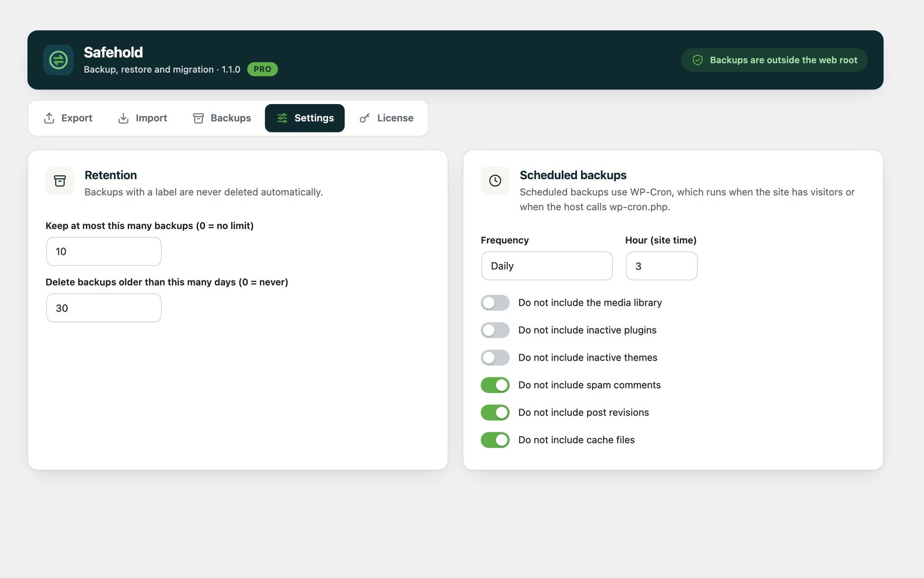Enable 'Do not include the media library'
924x578 pixels.
click(x=495, y=303)
